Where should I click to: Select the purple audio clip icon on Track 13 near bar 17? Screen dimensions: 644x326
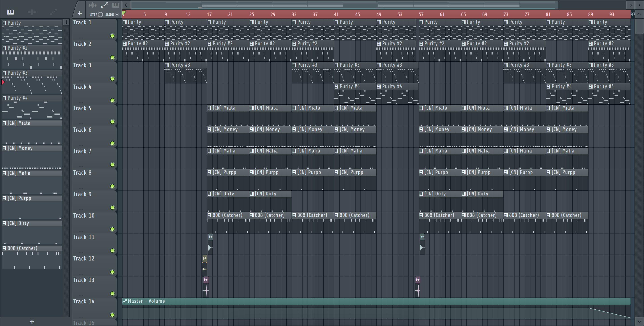point(206,280)
